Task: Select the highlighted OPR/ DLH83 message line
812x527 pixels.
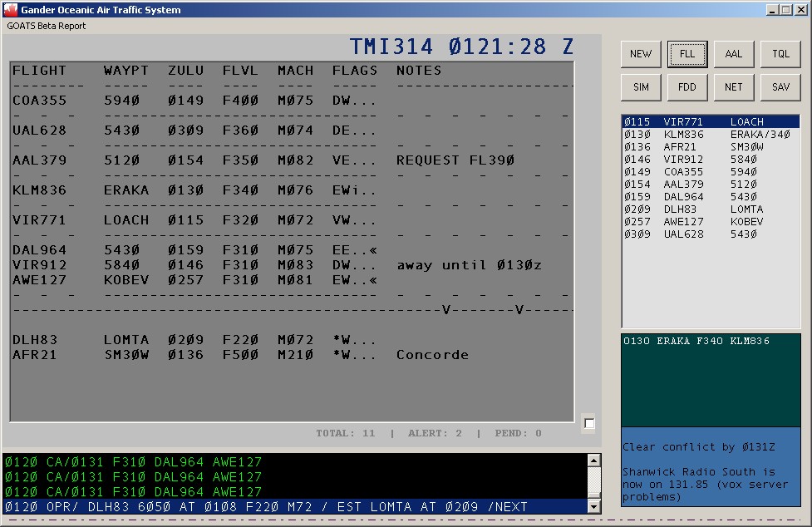Action: (x=295, y=507)
